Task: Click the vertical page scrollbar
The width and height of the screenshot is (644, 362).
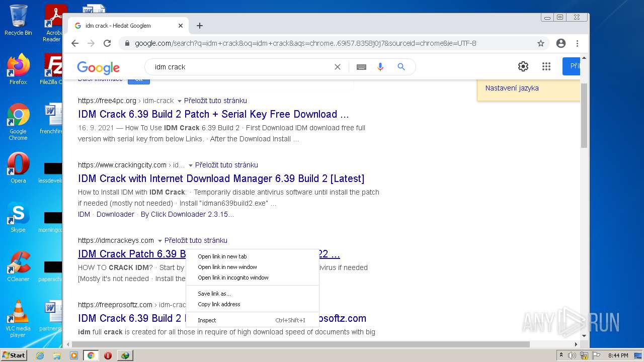Action: coord(584,116)
